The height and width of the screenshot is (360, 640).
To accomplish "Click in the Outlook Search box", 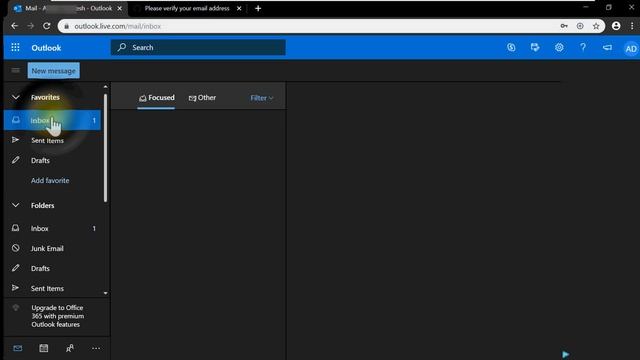I will [x=198, y=47].
